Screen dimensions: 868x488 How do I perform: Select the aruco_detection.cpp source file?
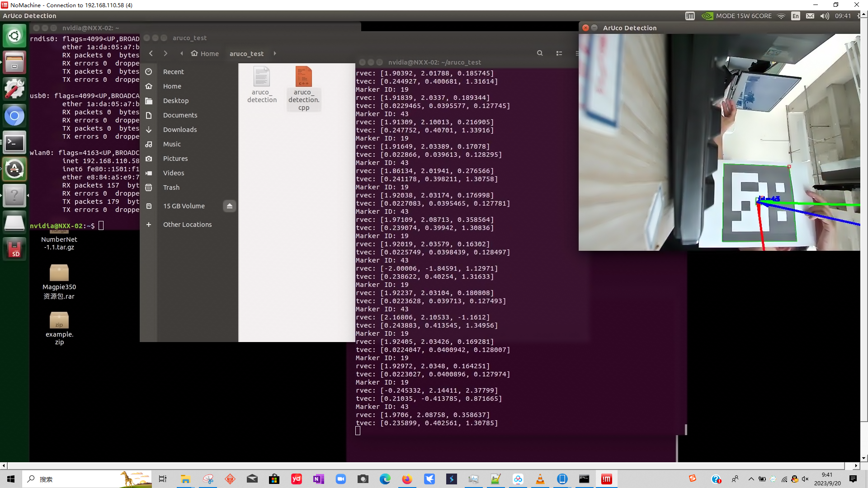[304, 89]
